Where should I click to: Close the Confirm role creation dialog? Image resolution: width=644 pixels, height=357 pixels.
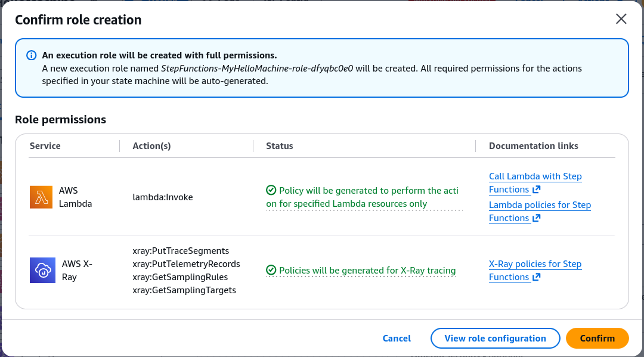coord(621,19)
